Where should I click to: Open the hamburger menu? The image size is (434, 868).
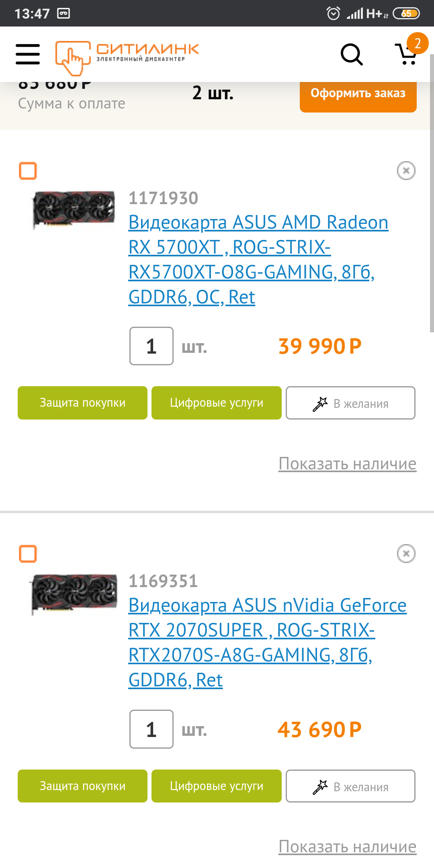pos(28,54)
